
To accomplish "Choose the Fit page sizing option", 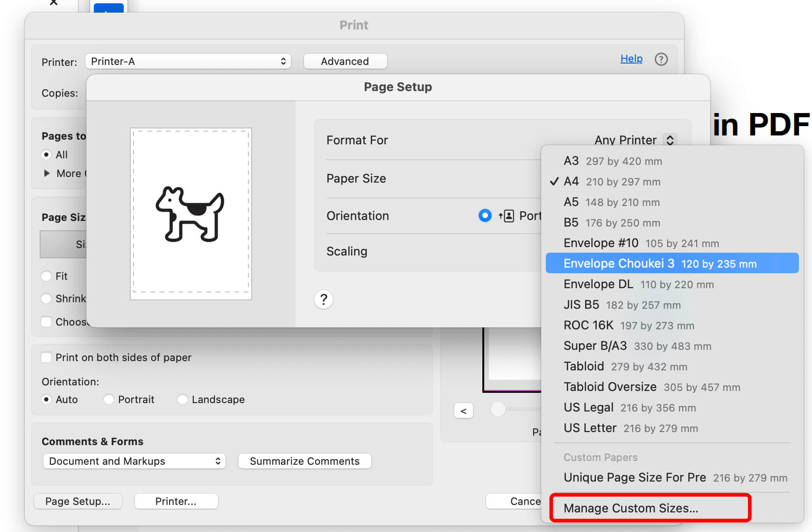I will [x=46, y=276].
